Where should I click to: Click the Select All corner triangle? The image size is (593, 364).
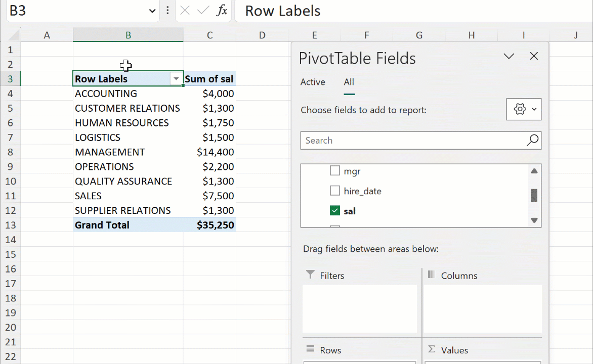coord(14,35)
